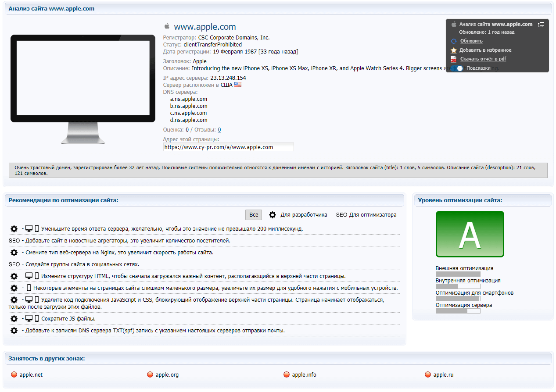The width and height of the screenshot is (556, 392).
Task: Click red status dot next to apple.info
Action: 287,374
